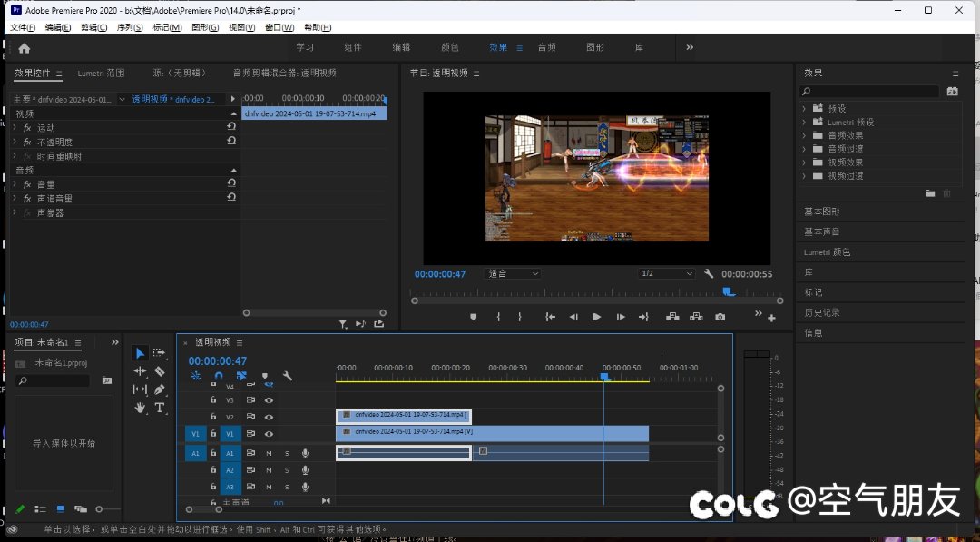This screenshot has height=542, width=980.
Task: Expand the 不透明度 effect properties
Action: point(15,142)
